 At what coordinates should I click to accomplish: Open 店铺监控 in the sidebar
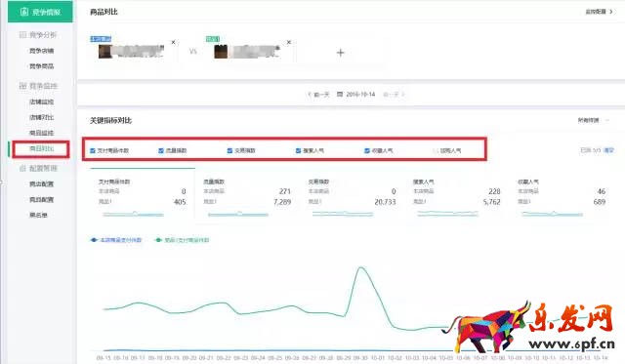point(41,101)
